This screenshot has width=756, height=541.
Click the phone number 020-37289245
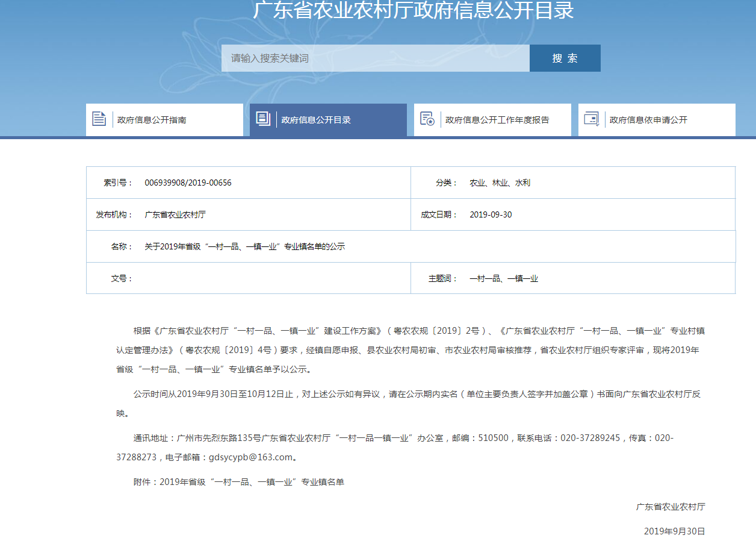pos(590,437)
